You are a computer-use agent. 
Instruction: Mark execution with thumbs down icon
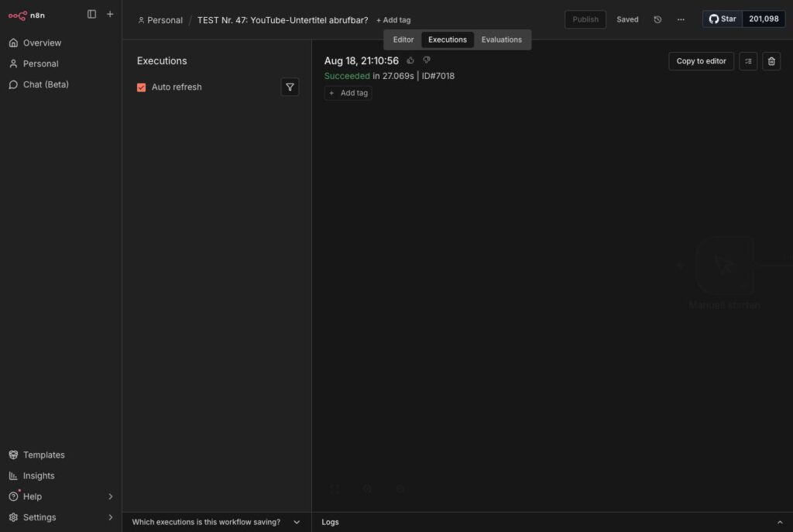[x=427, y=60]
